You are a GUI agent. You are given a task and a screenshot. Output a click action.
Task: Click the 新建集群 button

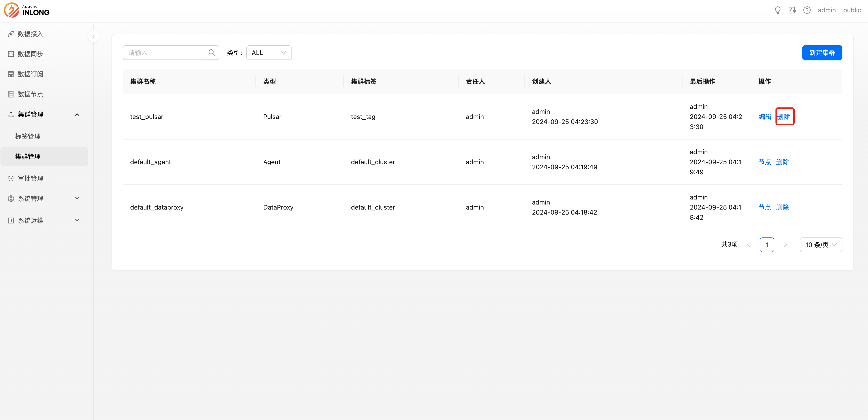(821, 53)
